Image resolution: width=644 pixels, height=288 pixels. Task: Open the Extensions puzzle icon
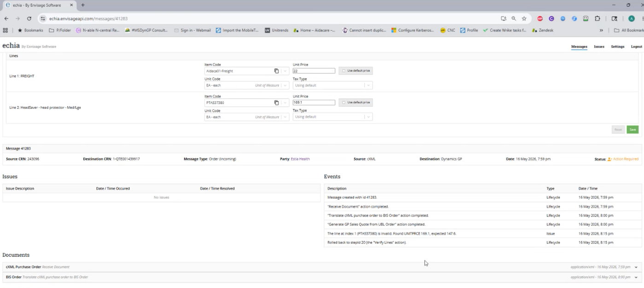(597, 18)
